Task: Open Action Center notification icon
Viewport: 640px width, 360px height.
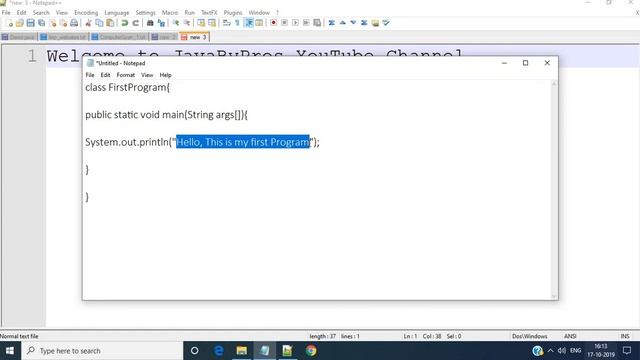Action: click(x=627, y=351)
